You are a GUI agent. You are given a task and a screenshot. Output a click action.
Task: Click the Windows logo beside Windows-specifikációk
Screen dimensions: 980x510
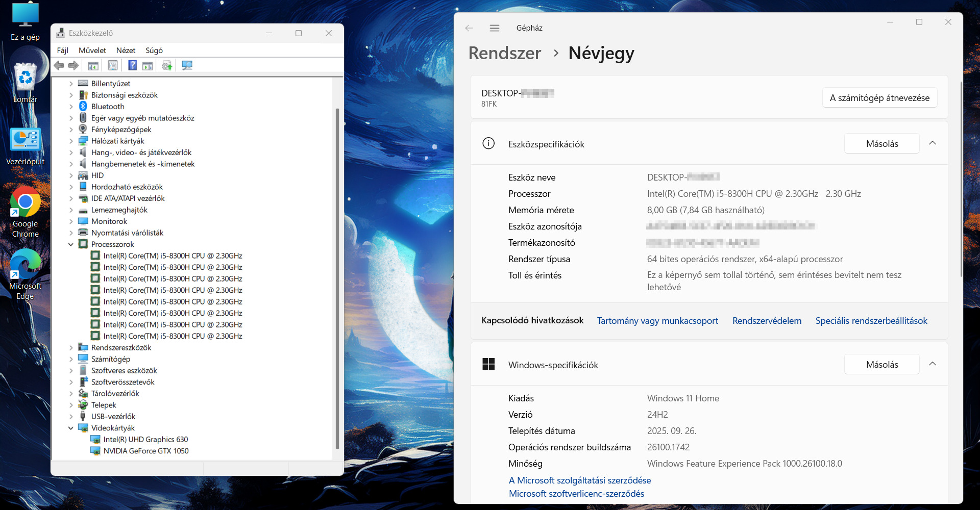click(x=488, y=364)
